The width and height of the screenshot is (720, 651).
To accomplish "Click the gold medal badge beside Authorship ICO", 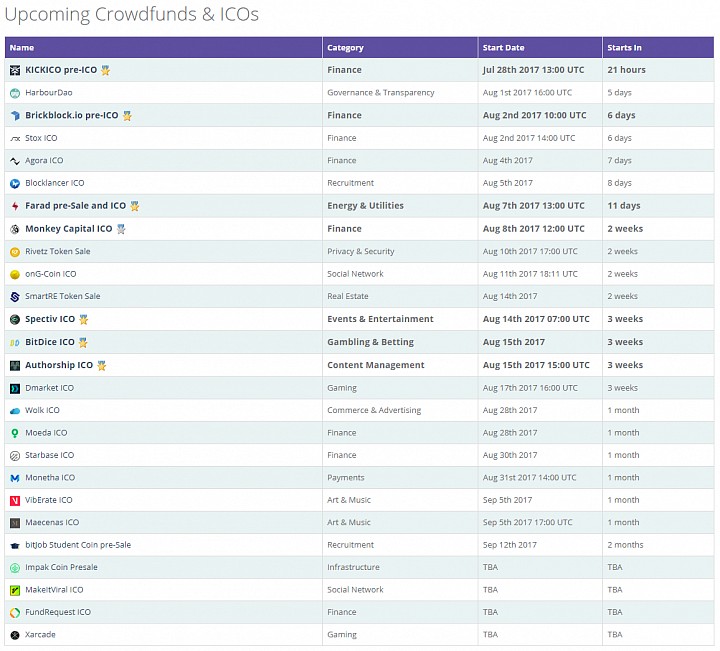I will 102,365.
